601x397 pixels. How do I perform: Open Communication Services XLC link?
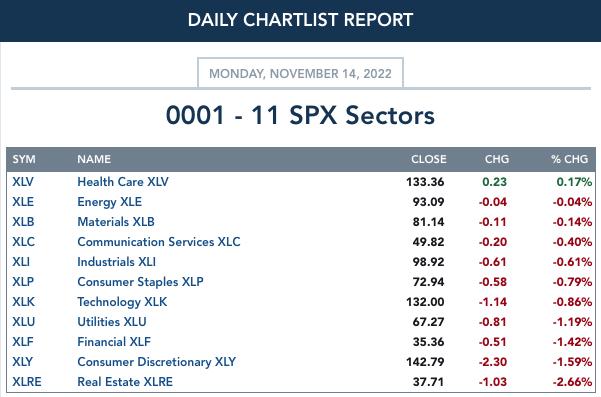[x=159, y=242]
